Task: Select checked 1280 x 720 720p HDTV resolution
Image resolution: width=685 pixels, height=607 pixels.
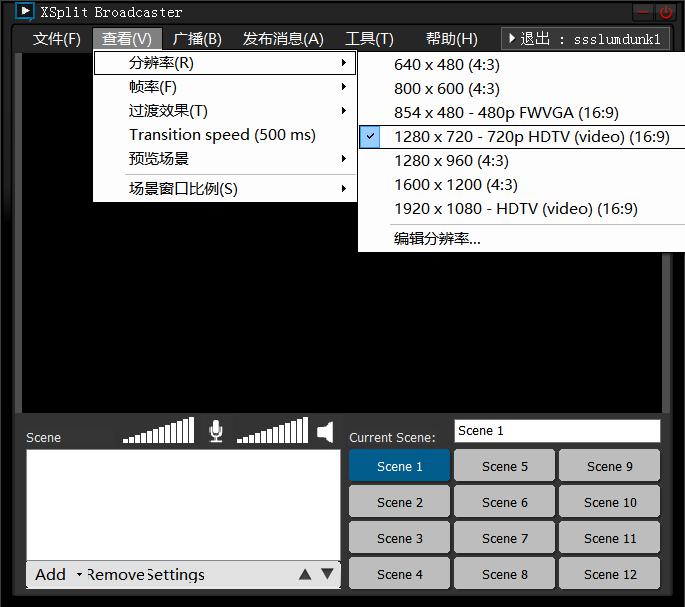Action: point(522,137)
